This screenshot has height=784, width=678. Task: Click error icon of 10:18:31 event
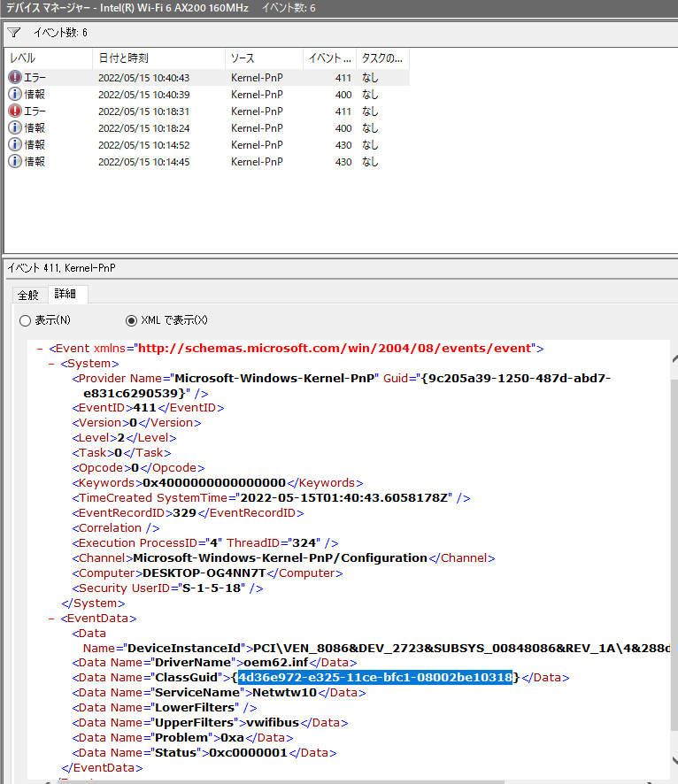pyautogui.click(x=15, y=111)
